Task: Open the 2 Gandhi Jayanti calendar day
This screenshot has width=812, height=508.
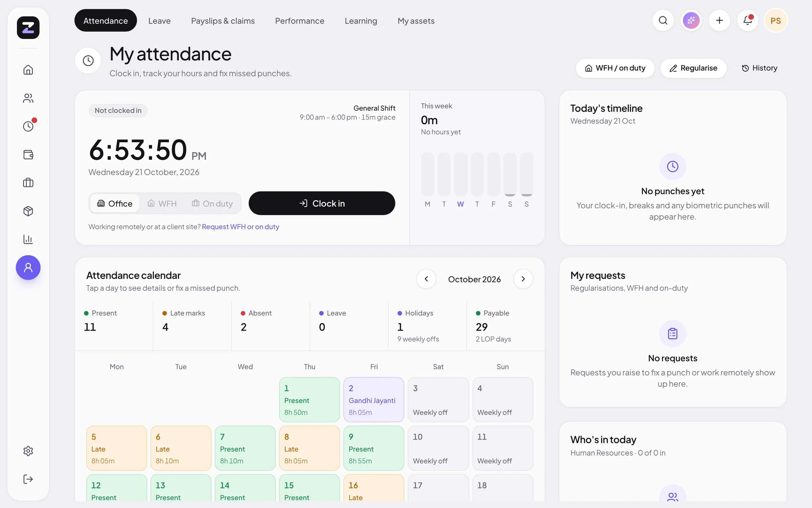Action: [x=374, y=400]
